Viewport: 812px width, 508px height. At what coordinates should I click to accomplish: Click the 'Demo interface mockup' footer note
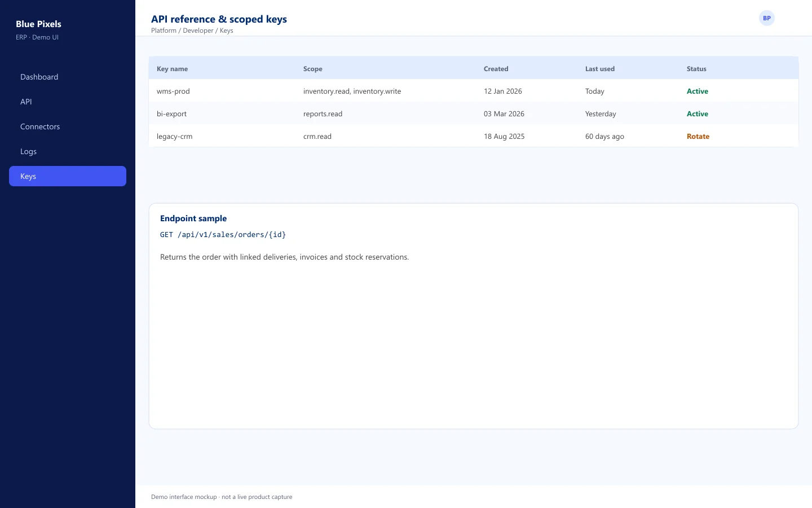pyautogui.click(x=222, y=497)
